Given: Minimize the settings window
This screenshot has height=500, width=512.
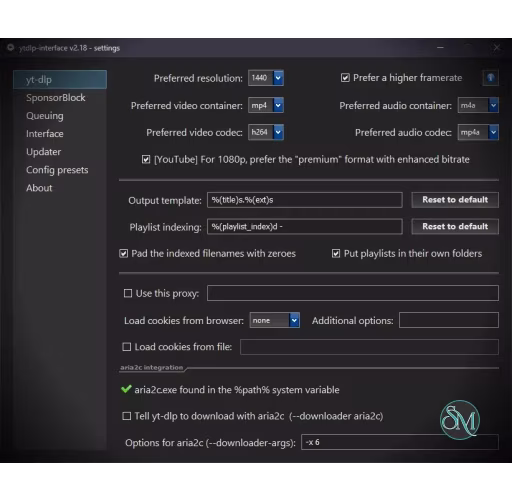Looking at the screenshot, I should point(440,48).
